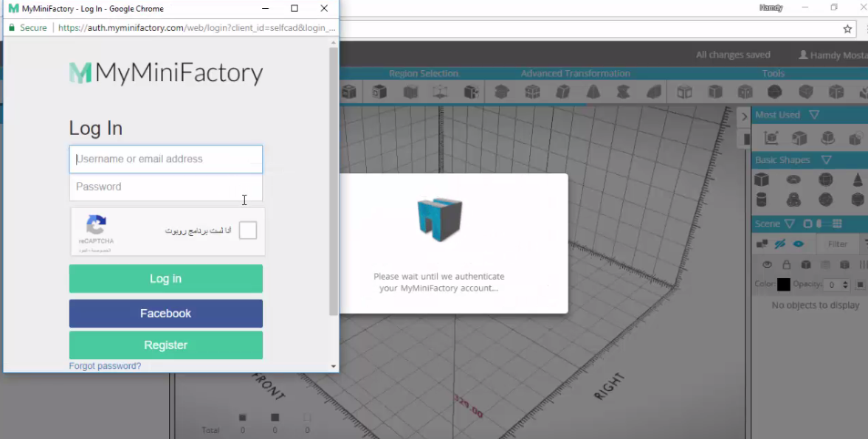Collapse the Scene section triangle
Image resolution: width=868 pixels, height=439 pixels.
(x=790, y=224)
